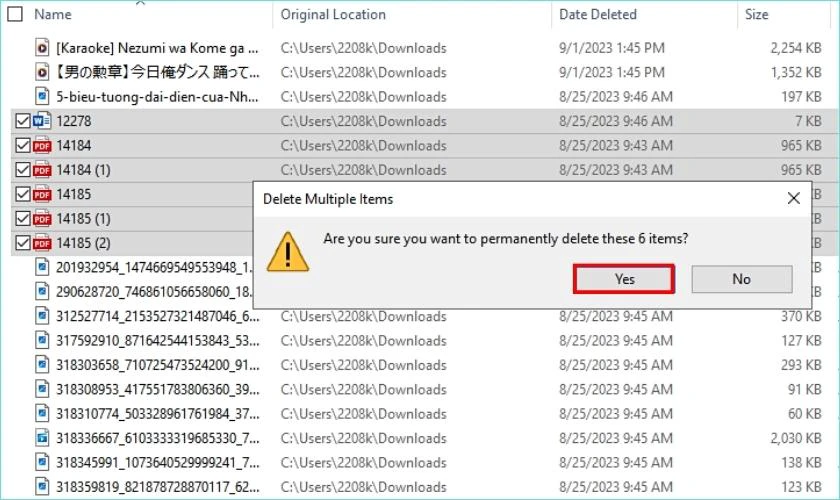Click the '2,254 KB' size value
Screen dimensions: 840x500
click(796, 48)
